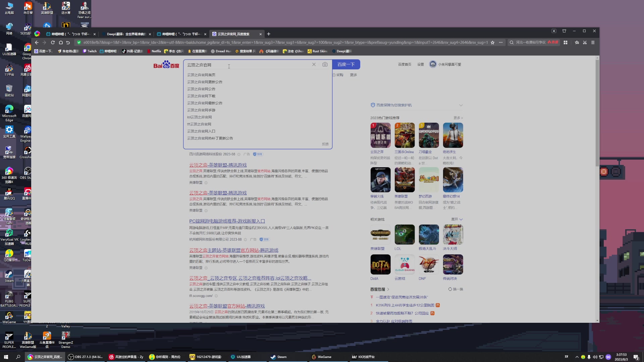644x362 pixels.
Task: Click the scissors screenshot tool icon
Action: point(585,43)
